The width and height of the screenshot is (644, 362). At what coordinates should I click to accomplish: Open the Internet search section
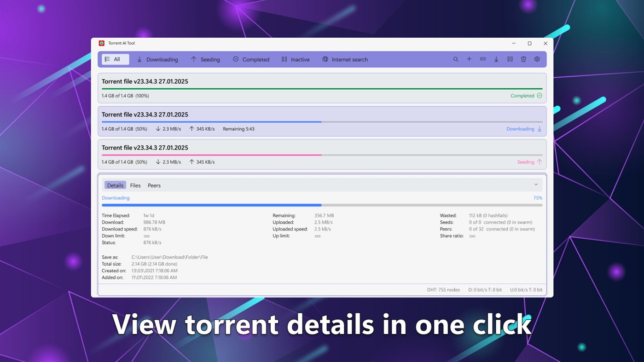344,59
